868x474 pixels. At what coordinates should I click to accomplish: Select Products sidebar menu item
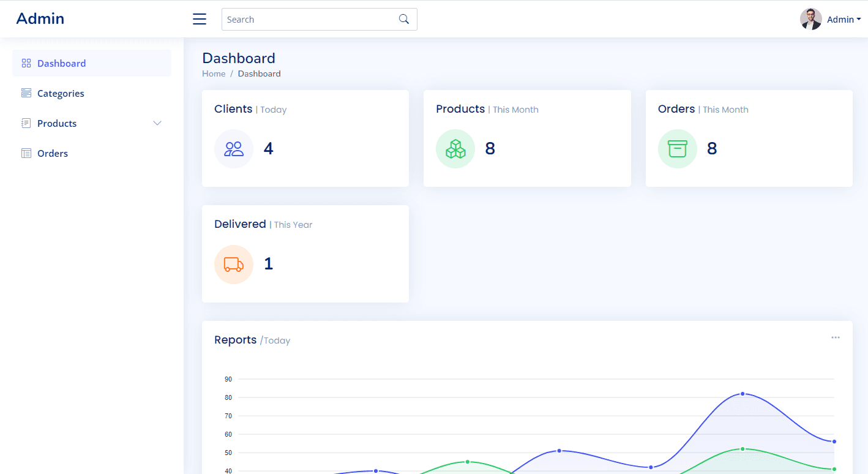92,123
